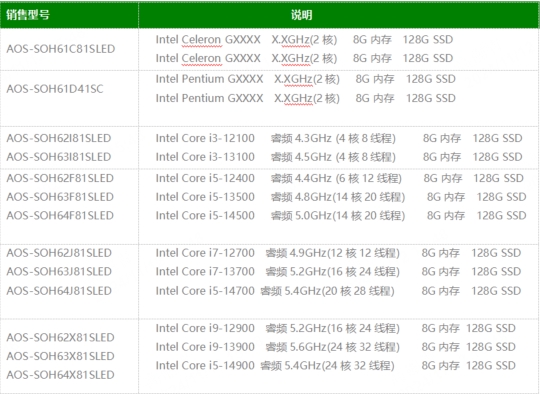Click AOS-SOH63I81SLED model text
Screen dimensions: 540x394
59,157
